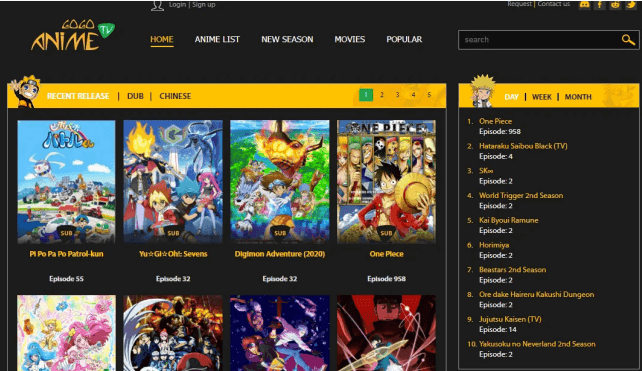Select the RECENT RELEASE tab

coord(78,96)
